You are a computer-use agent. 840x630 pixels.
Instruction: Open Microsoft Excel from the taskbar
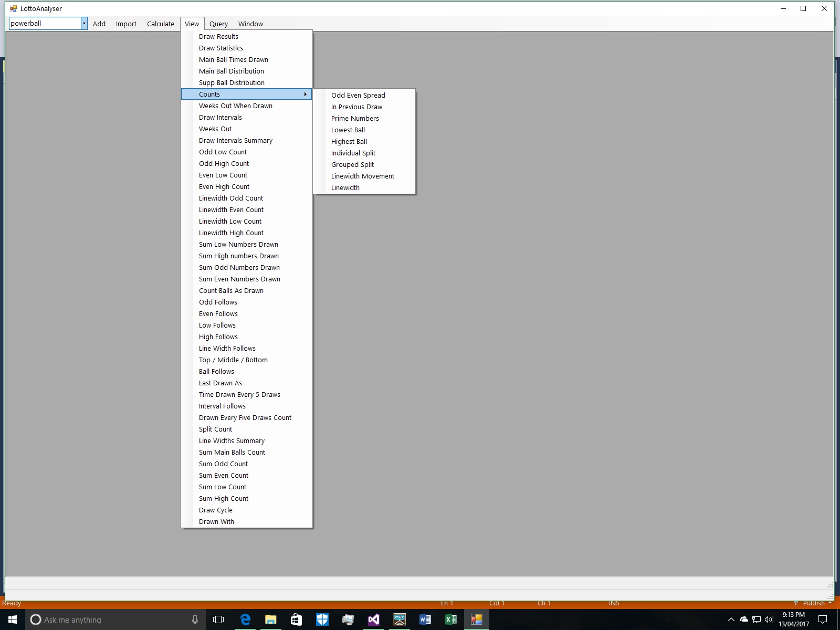(x=451, y=619)
